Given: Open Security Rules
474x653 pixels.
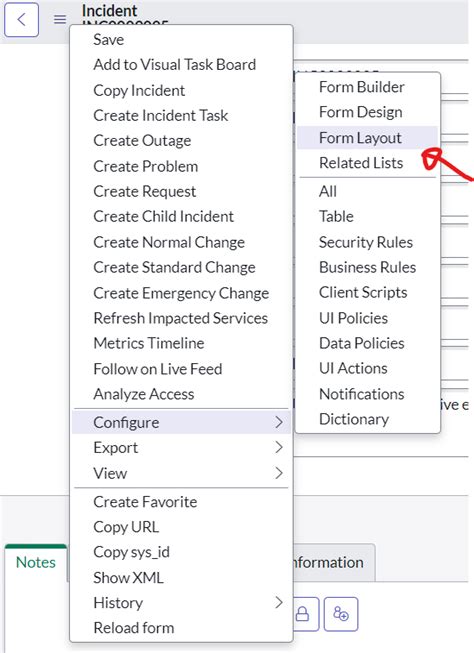Looking at the screenshot, I should 367,242.
